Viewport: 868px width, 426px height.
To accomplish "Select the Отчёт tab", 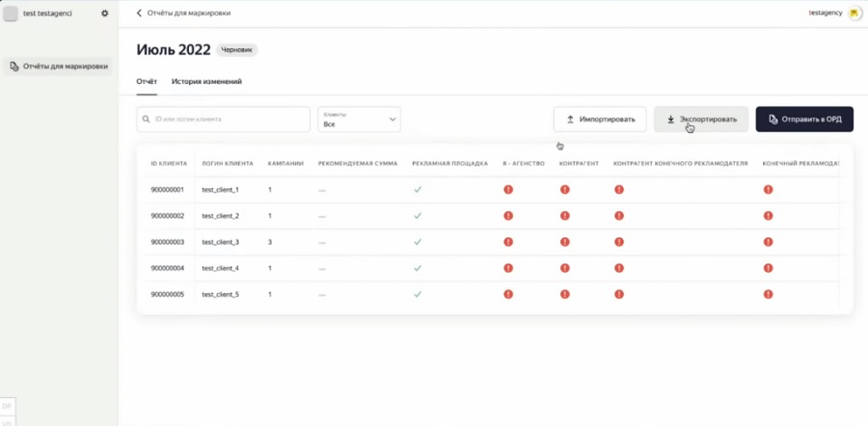I will pos(147,82).
